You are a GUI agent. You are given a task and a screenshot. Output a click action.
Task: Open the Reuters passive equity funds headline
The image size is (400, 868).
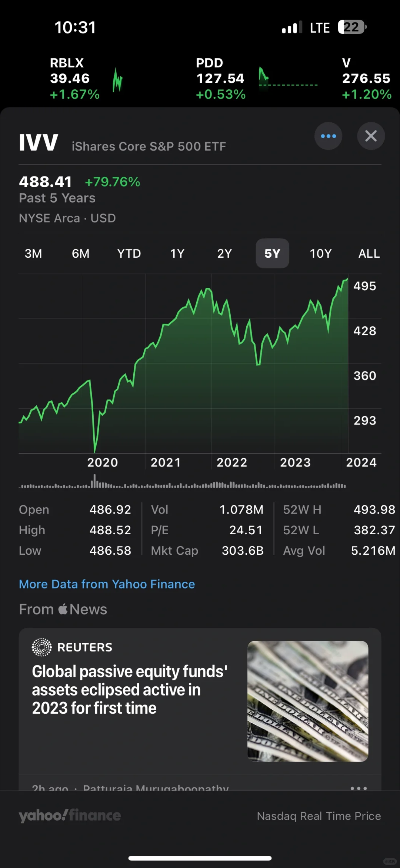130,690
